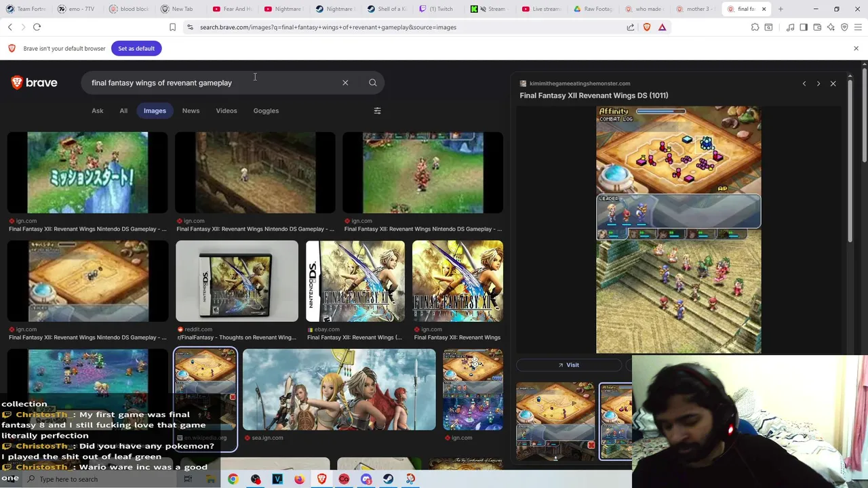Switch to Videos search results
868x488 pixels.
click(x=226, y=110)
